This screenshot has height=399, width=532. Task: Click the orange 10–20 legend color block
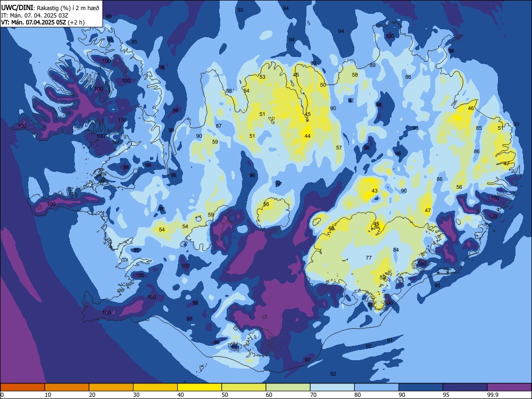[x=67, y=387]
